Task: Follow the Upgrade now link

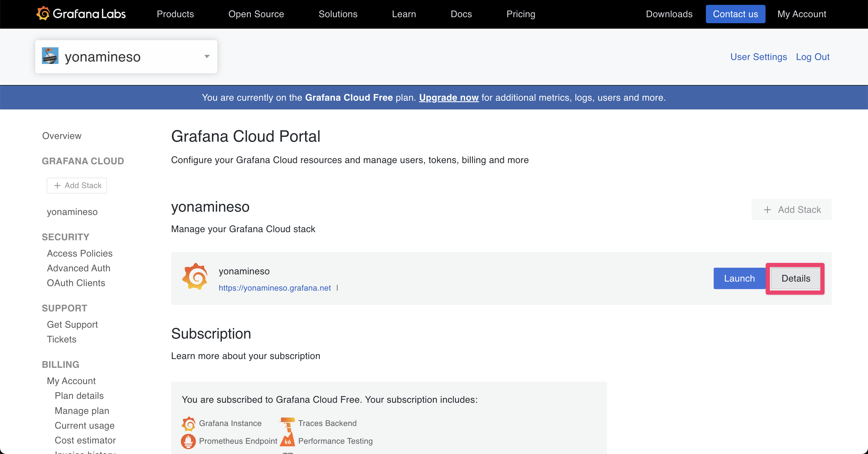Action: click(x=448, y=97)
